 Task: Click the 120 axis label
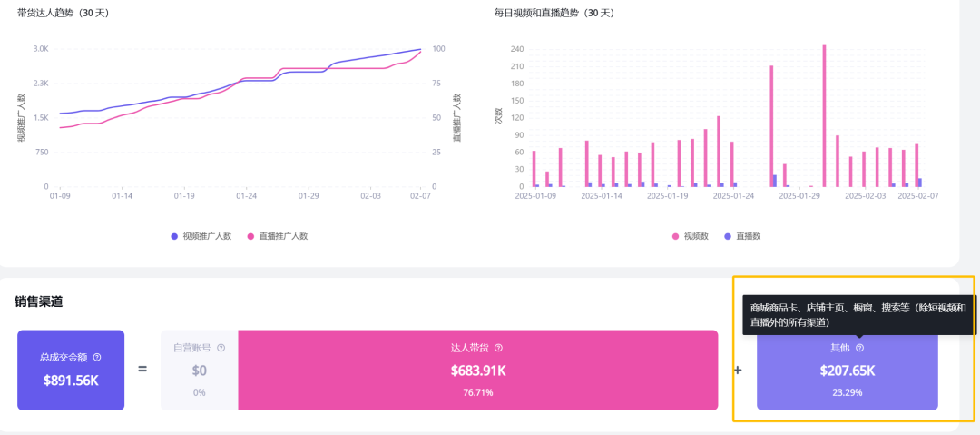[x=517, y=118]
